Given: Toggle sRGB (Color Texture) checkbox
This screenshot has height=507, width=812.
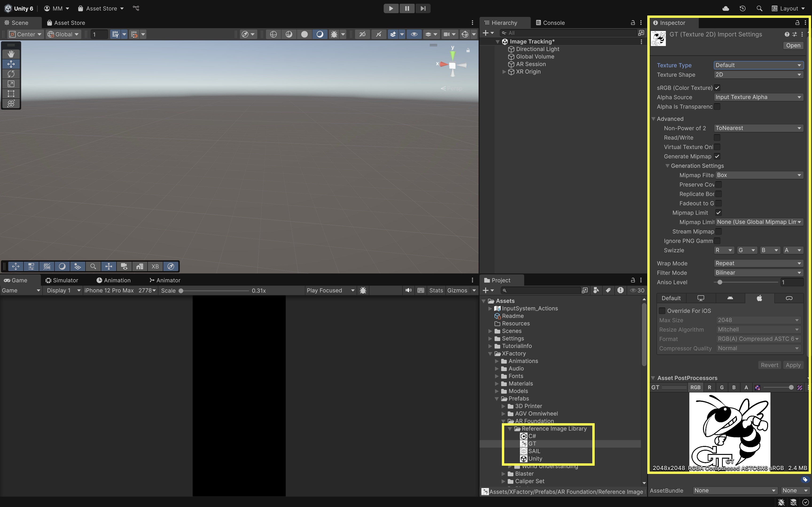Looking at the screenshot, I should 717,88.
